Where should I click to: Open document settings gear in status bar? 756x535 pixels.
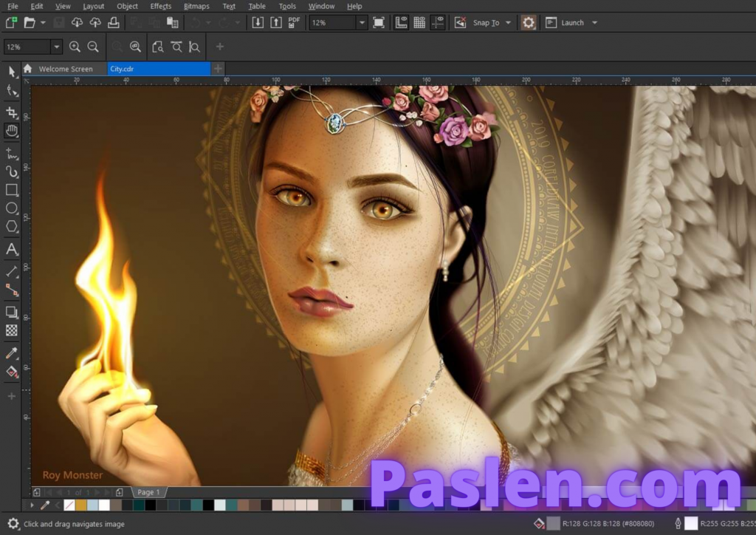tap(13, 523)
